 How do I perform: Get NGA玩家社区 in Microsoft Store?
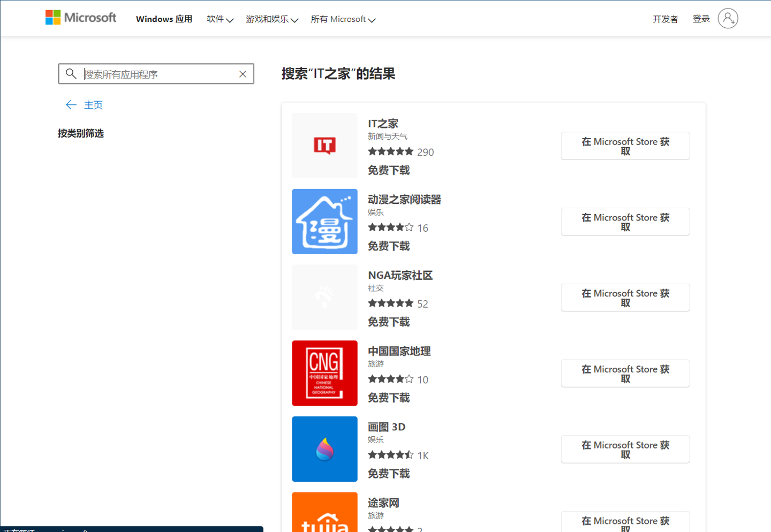(x=625, y=298)
